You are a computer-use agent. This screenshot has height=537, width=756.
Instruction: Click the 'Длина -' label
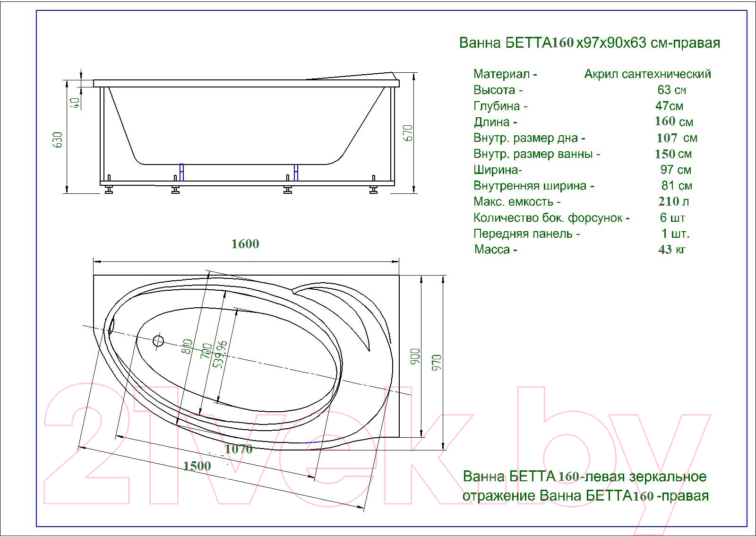(496, 122)
